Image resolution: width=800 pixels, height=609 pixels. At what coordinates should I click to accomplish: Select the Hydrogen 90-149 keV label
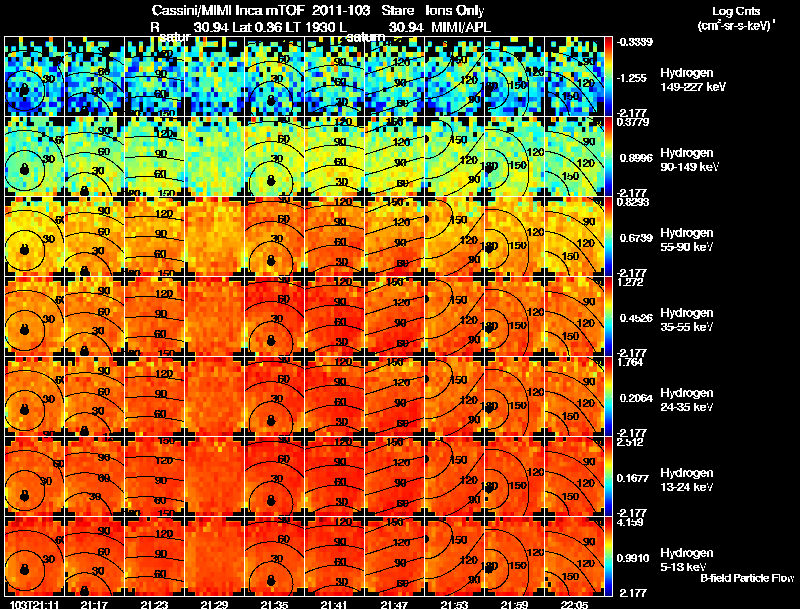tap(689, 160)
